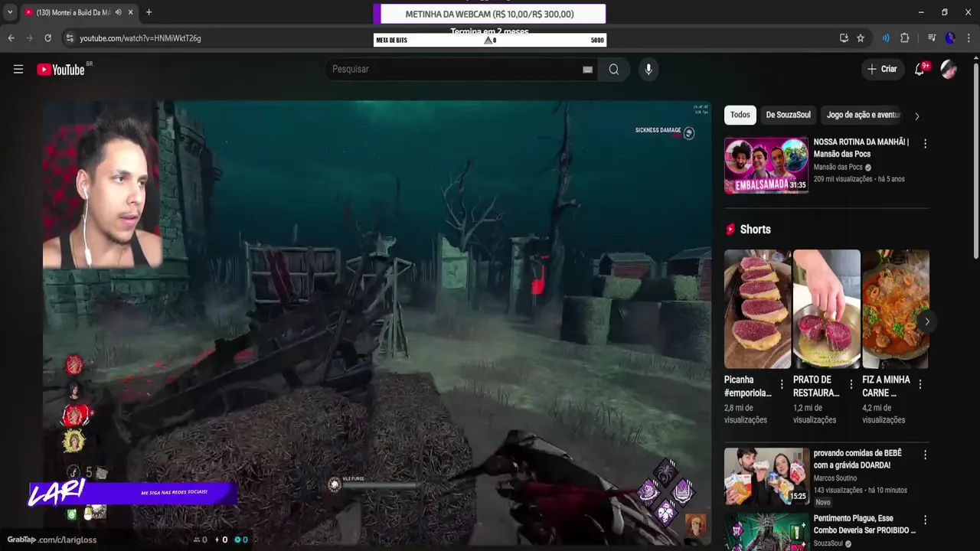The height and width of the screenshot is (551, 980).
Task: Open options for NOSSA ROTINA DA MANHÃ video
Action: pyautogui.click(x=925, y=143)
